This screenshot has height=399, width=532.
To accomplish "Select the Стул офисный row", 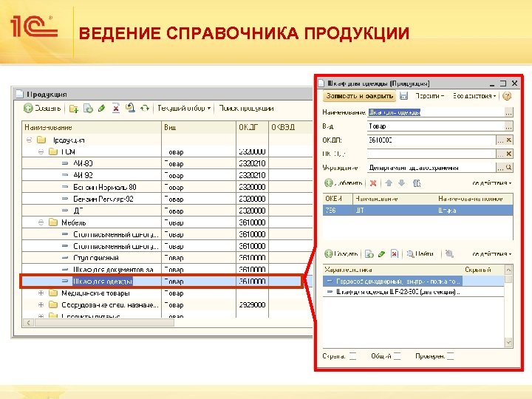I will [167, 258].
